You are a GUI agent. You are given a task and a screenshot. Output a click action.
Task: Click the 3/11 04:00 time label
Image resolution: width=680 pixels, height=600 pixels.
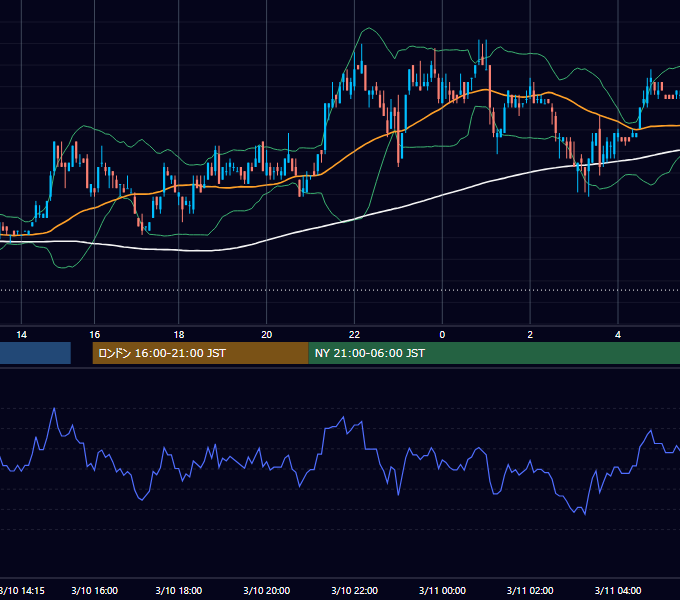pyautogui.click(x=618, y=590)
